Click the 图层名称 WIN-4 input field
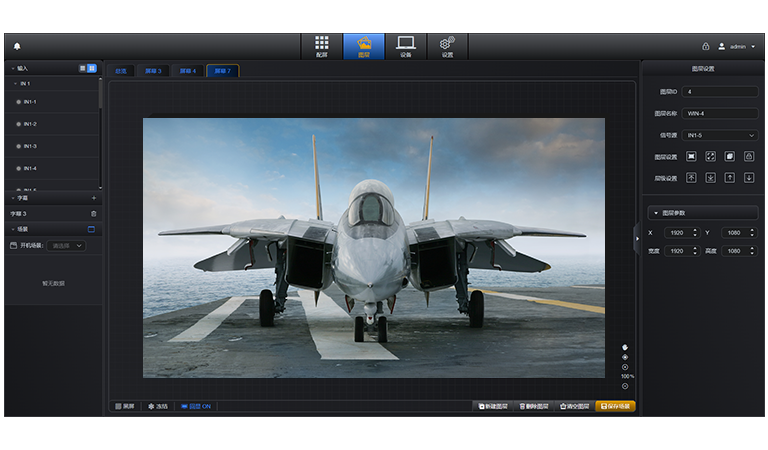 click(x=720, y=113)
